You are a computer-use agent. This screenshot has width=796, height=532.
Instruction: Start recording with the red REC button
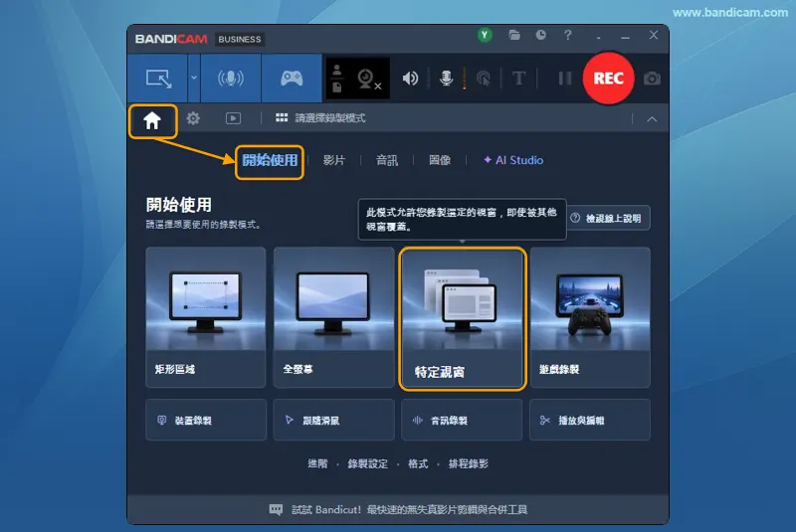[x=608, y=79]
